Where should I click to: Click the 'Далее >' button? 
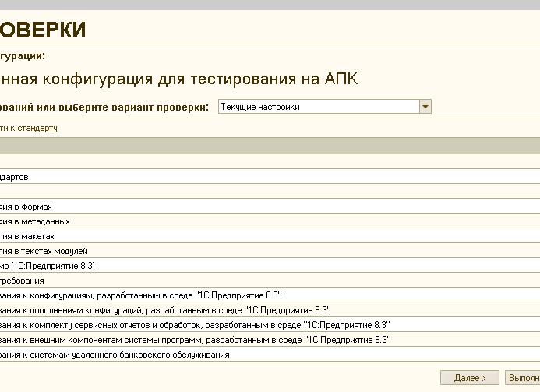pos(470,378)
